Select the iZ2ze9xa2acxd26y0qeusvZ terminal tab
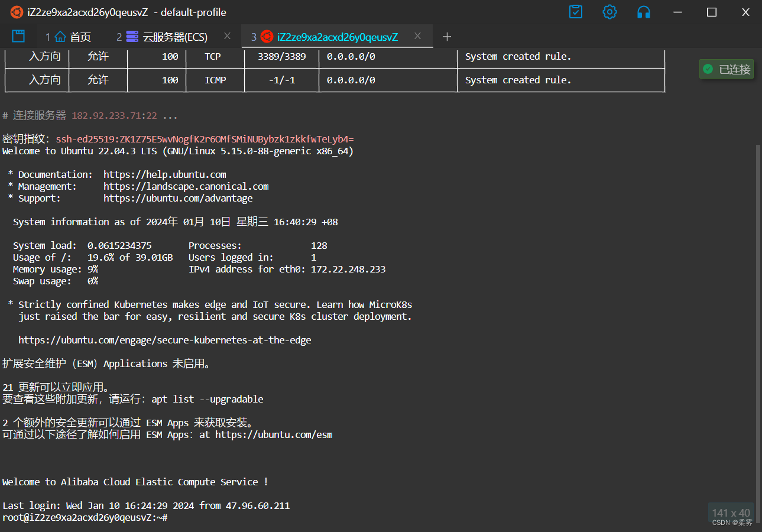The height and width of the screenshot is (532, 762). click(x=338, y=37)
